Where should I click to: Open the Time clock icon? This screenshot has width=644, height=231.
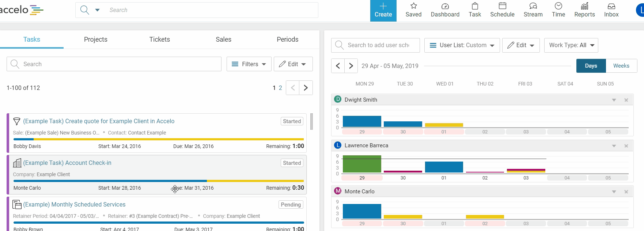tap(558, 7)
